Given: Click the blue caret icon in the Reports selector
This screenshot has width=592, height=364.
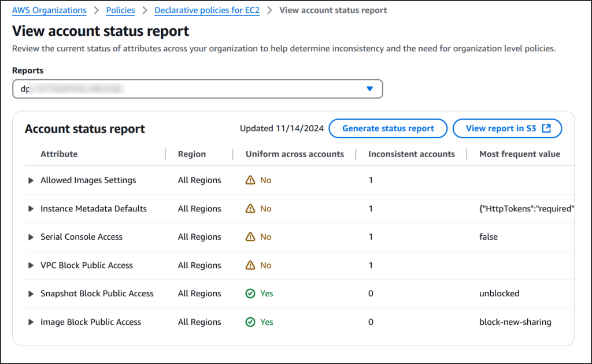Looking at the screenshot, I should tap(369, 88).
